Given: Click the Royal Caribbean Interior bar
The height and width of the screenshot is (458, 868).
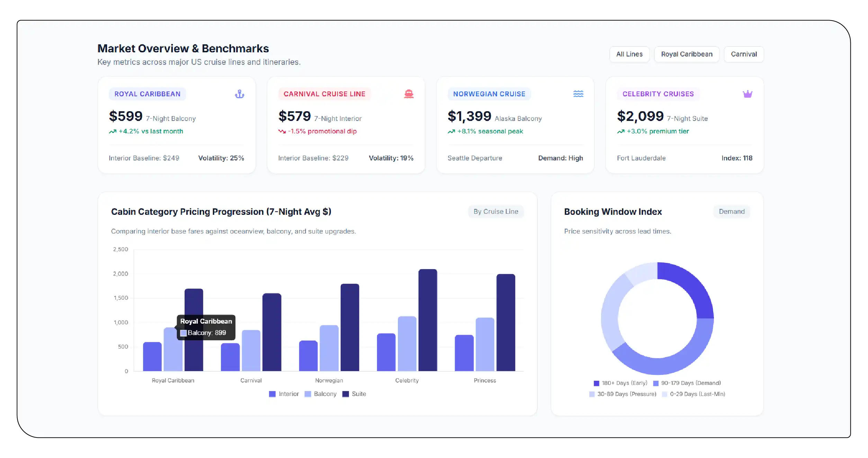Looking at the screenshot, I should tap(152, 356).
